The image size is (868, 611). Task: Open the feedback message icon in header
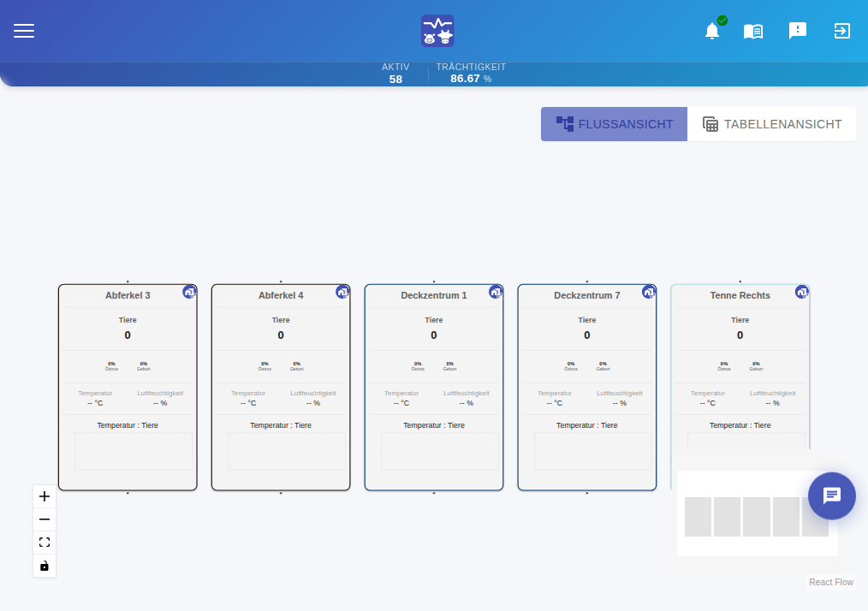798,31
